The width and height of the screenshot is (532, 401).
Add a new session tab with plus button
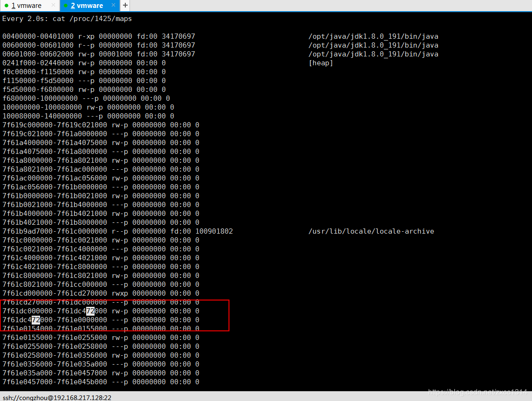125,5
